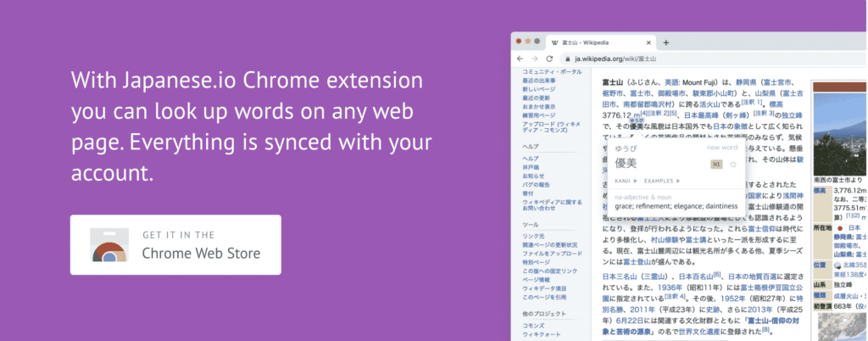Click the highlighted word 優美 in article text
Screen dimensions: 868x341
tap(637, 126)
